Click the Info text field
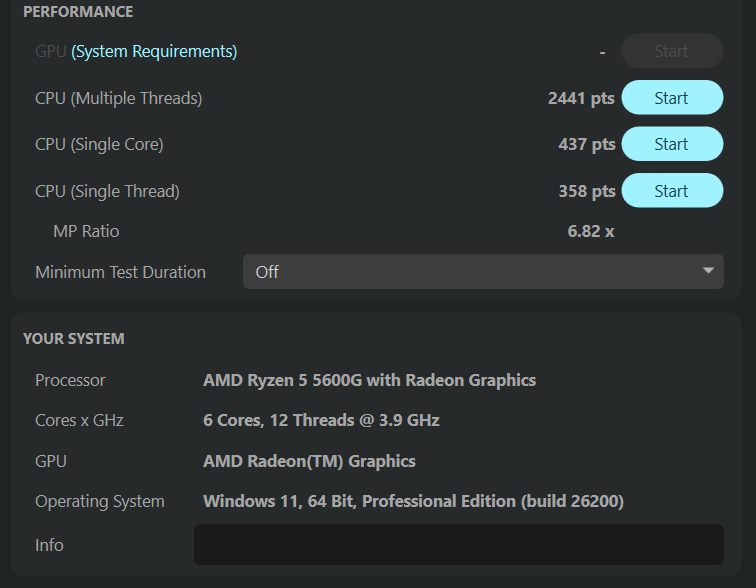 coord(459,545)
